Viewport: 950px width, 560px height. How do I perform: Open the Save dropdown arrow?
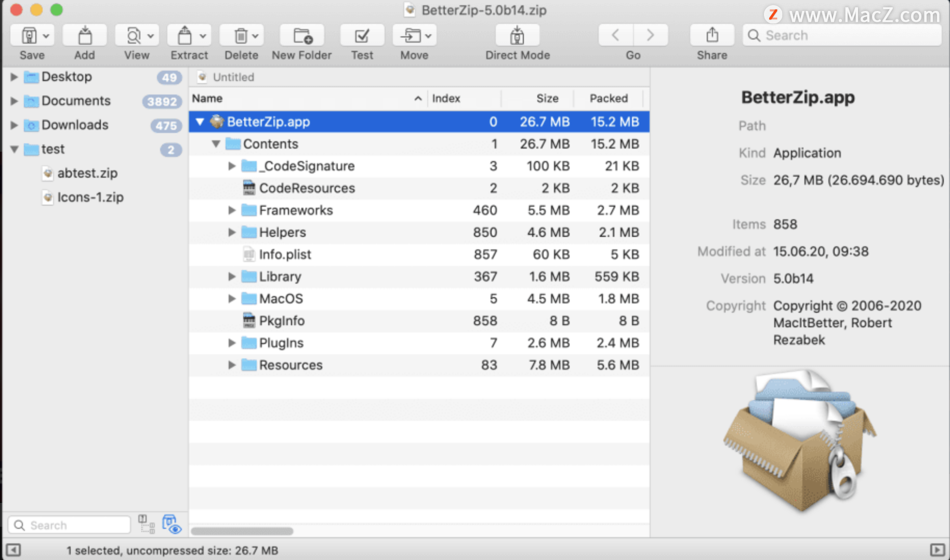tap(46, 36)
